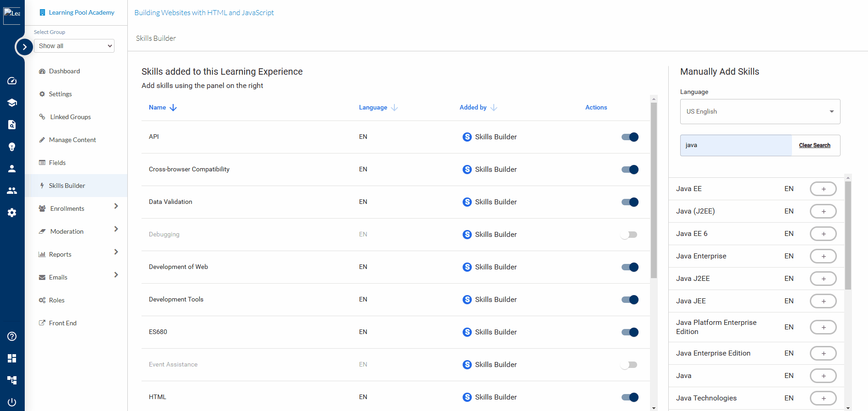Click the power logout icon
This screenshot has height=411, width=868.
[12, 402]
